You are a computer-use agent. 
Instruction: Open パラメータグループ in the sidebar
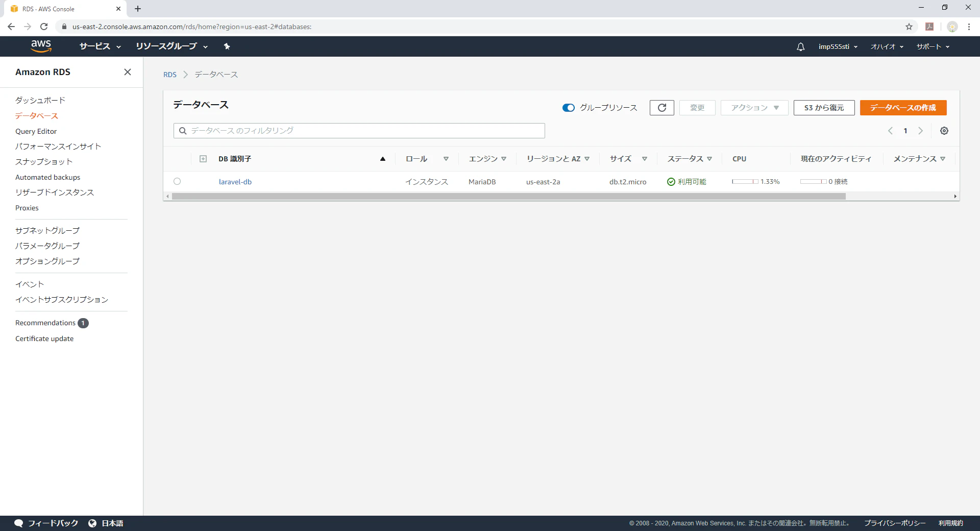(x=47, y=246)
